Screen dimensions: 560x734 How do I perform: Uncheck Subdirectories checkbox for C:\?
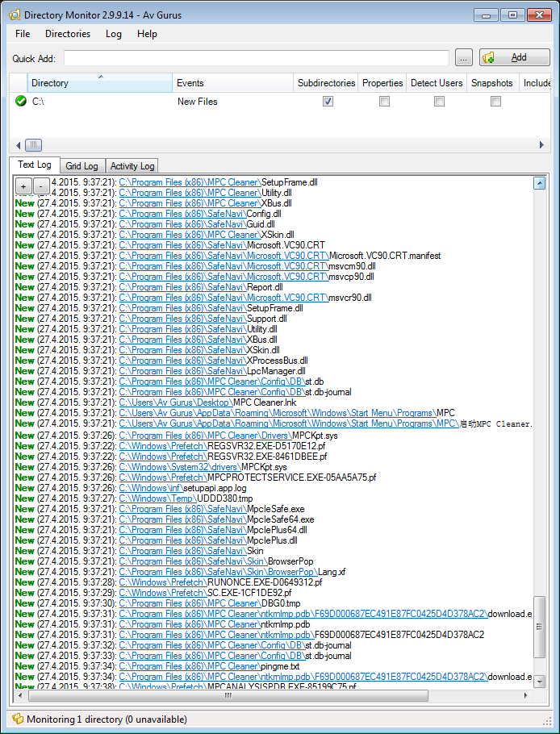pyautogui.click(x=328, y=102)
